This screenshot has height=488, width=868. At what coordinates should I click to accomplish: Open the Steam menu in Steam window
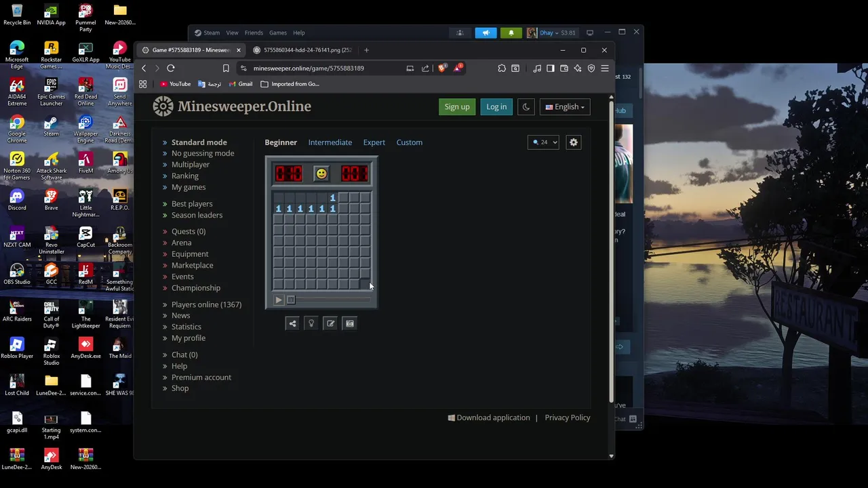coord(208,33)
